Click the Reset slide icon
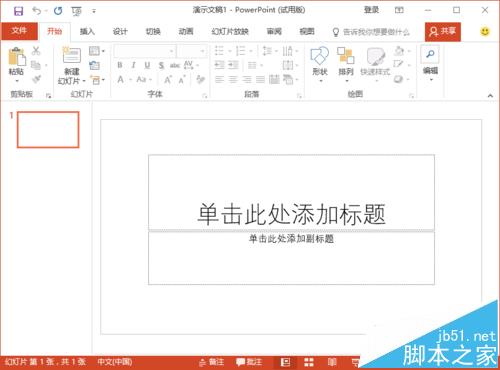The height and width of the screenshot is (370, 500). tap(95, 65)
